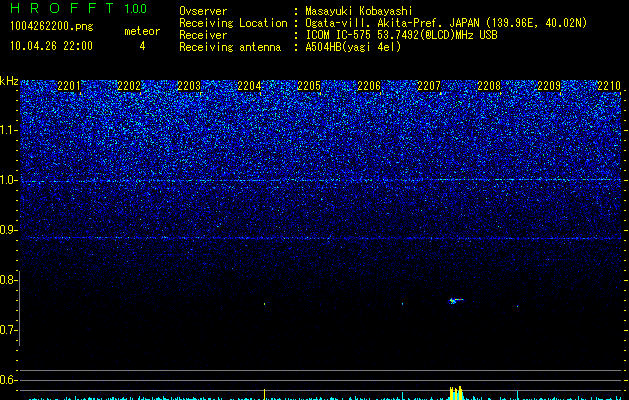The width and height of the screenshot is (629, 400).
Task: Select antenna value A504HB(yagi 4el)
Action: click(353, 47)
